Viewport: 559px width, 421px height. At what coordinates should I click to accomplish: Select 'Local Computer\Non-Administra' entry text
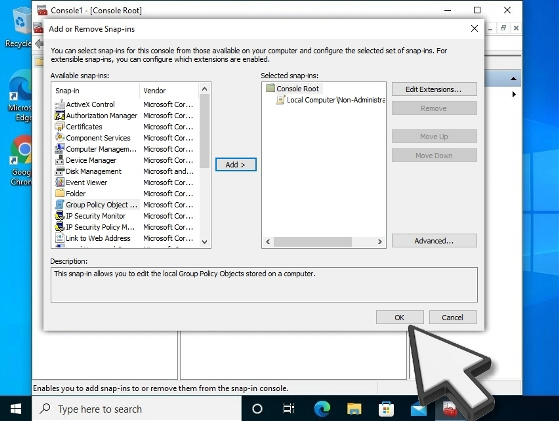(335, 100)
